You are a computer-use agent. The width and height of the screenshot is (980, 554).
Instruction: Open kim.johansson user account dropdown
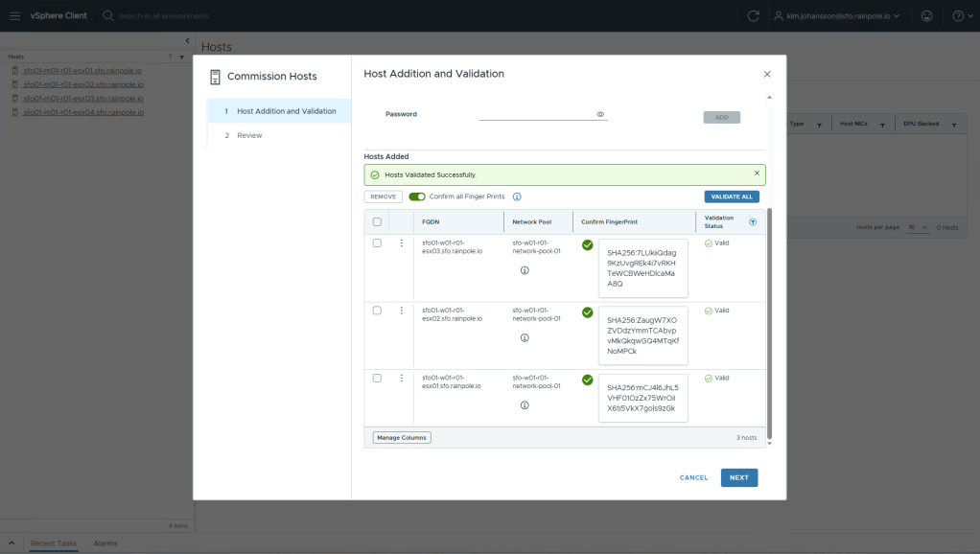(x=843, y=16)
